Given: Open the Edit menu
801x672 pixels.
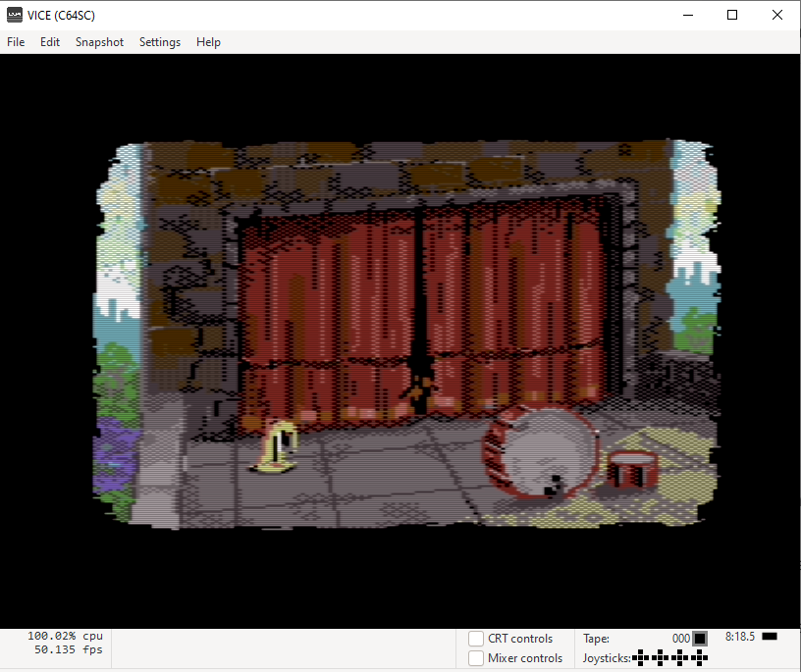Looking at the screenshot, I should coord(50,42).
